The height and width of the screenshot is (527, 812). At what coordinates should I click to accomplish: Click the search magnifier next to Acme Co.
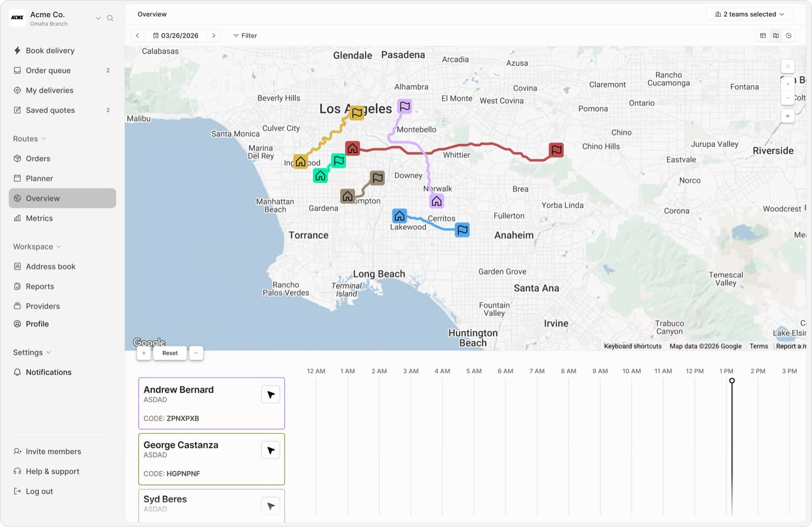point(110,18)
